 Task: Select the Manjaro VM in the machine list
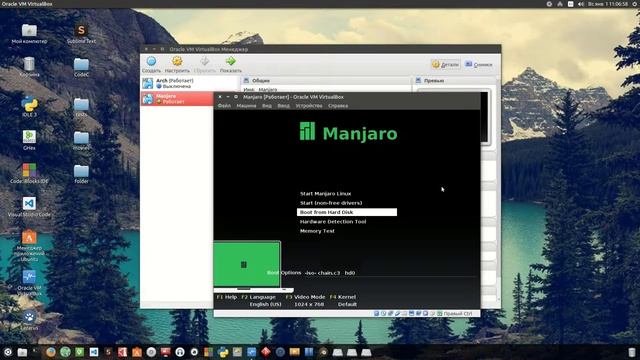177,99
